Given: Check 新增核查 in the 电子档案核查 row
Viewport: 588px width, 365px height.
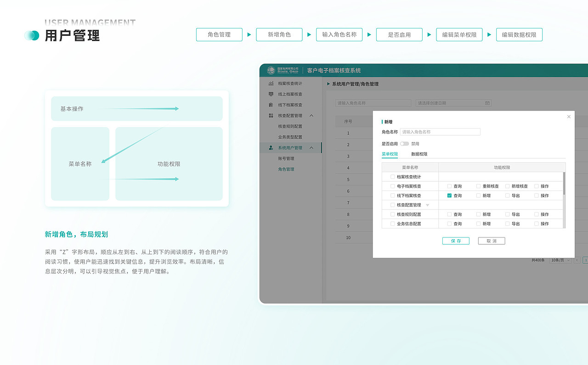Looking at the screenshot, I should [507, 186].
